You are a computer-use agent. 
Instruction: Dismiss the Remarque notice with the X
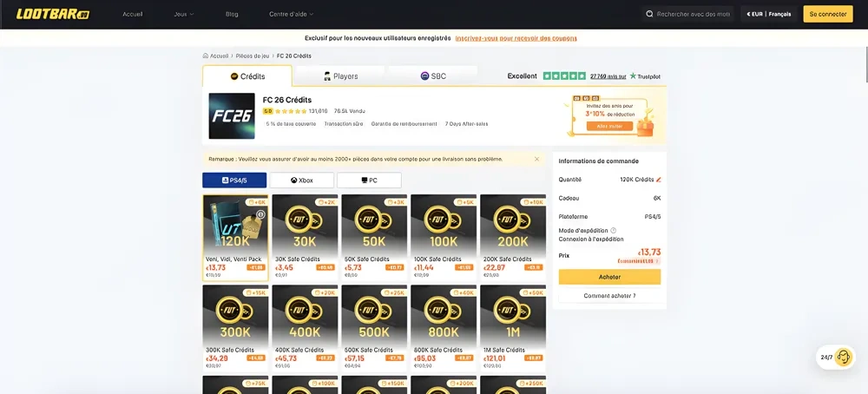tap(536, 159)
